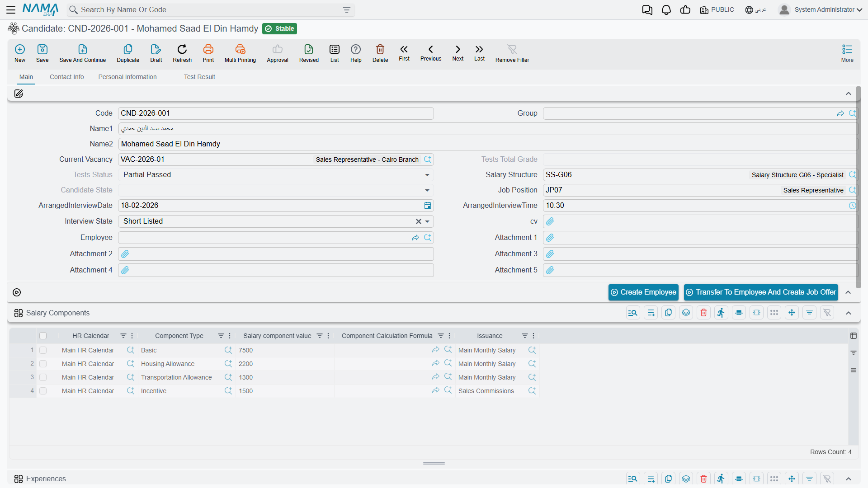Tick the checkbox for Housing Allowance row
Viewport: 868px width, 488px height.
point(43,364)
